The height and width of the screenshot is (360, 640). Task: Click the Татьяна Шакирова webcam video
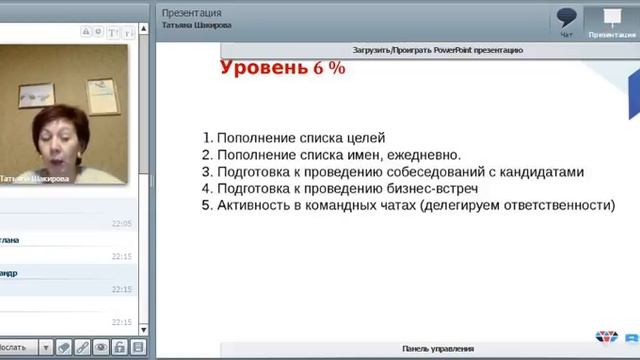63,114
